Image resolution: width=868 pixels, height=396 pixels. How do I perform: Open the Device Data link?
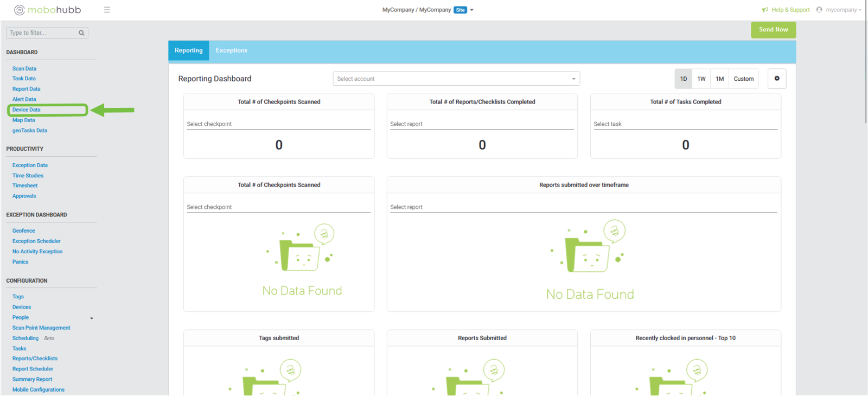(27, 110)
